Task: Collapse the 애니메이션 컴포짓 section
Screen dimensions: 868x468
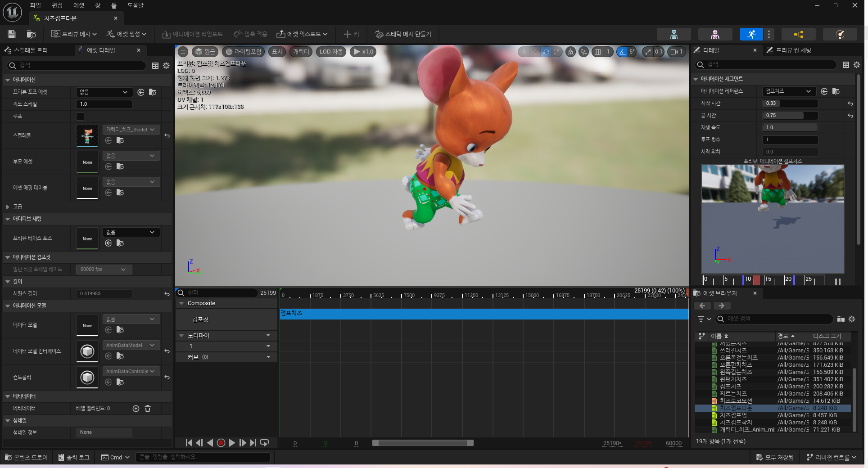Action: [8, 257]
